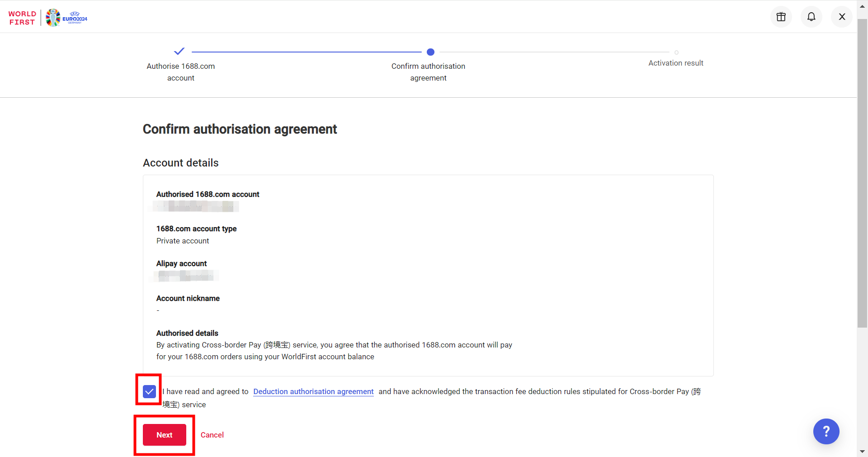Open the help question mark bubble
This screenshot has height=457, width=868.
(x=826, y=431)
